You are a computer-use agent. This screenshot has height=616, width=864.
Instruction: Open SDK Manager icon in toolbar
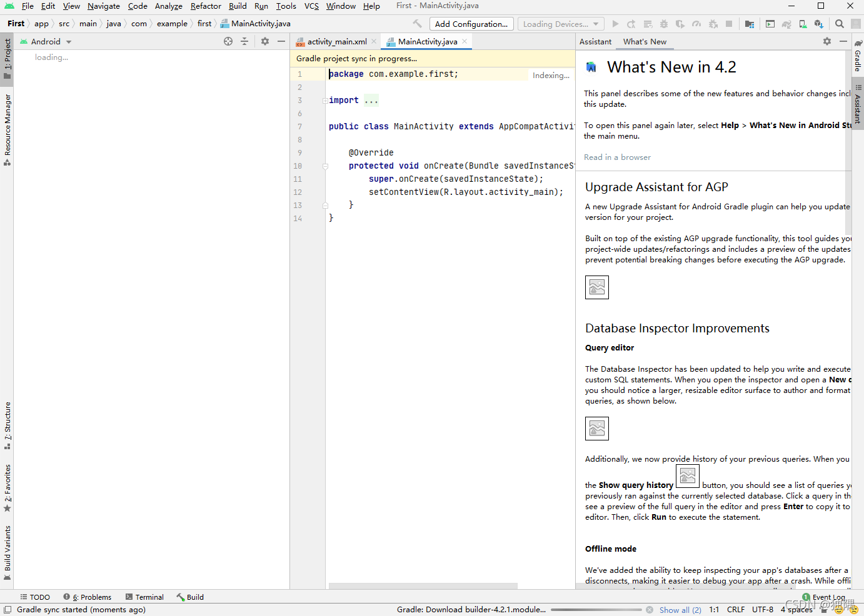(x=819, y=24)
